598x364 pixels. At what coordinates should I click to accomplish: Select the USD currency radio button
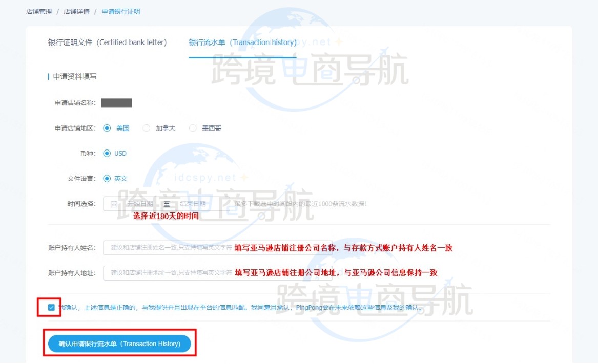107,153
